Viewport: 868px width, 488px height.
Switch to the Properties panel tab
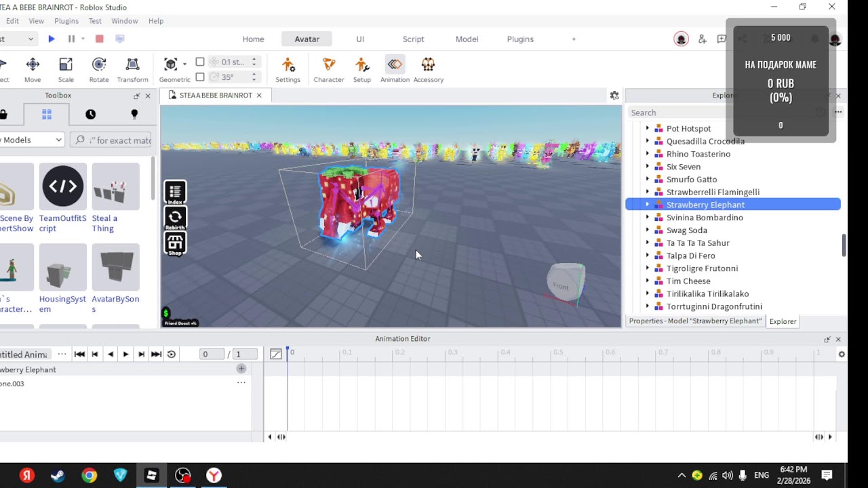[695, 321]
